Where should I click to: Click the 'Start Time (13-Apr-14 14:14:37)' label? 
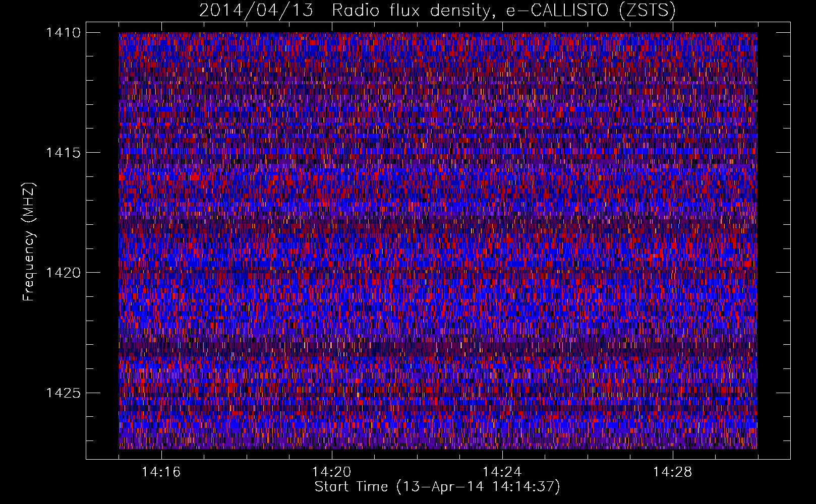click(x=437, y=487)
